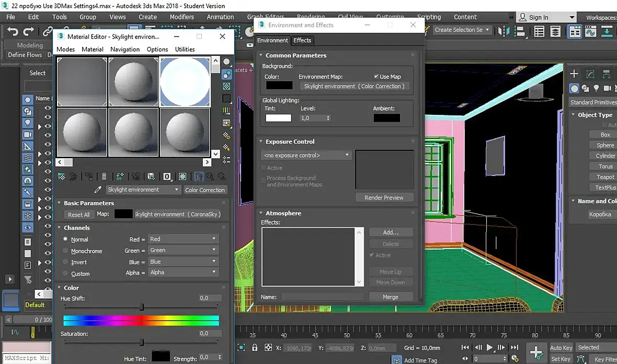Click the Skylight environment map button

pyautogui.click(x=354, y=86)
